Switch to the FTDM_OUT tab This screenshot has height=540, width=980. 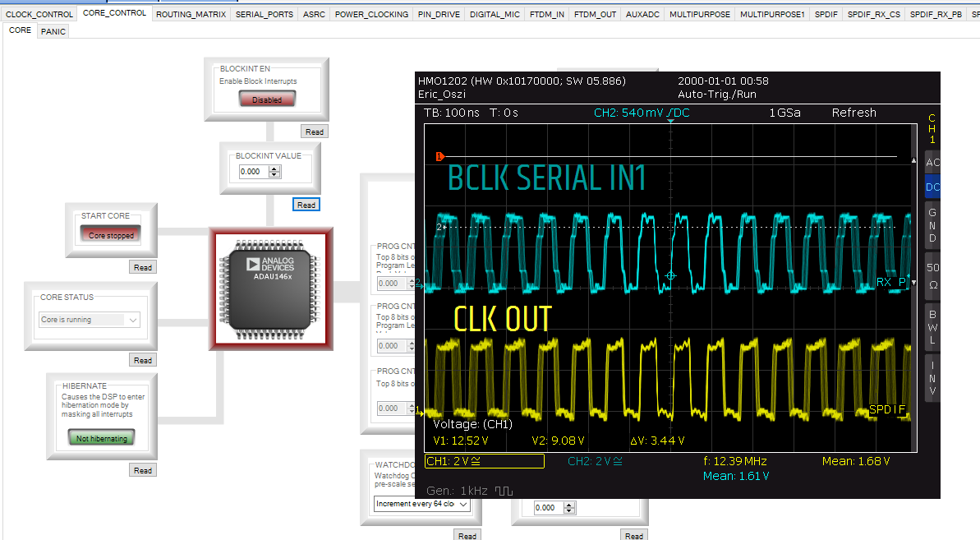click(x=595, y=14)
